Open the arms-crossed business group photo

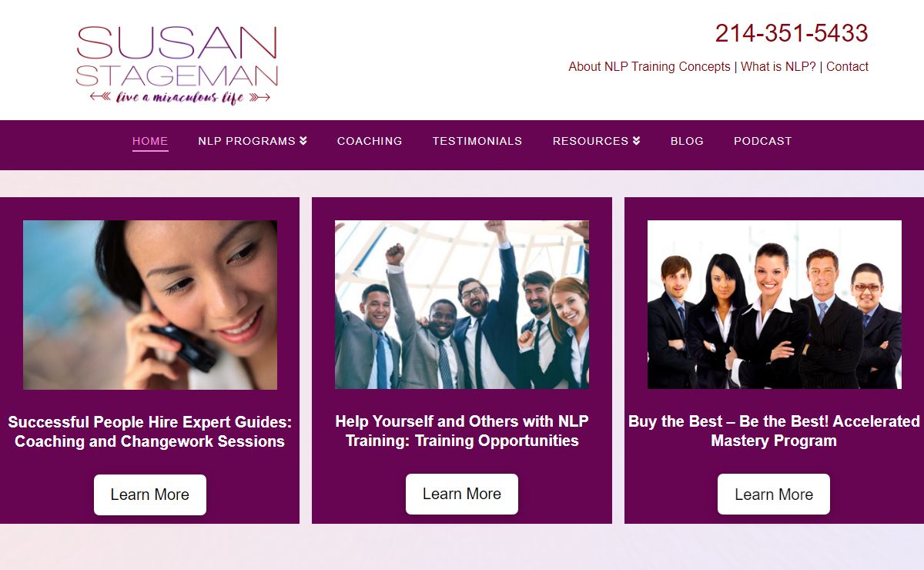click(774, 305)
